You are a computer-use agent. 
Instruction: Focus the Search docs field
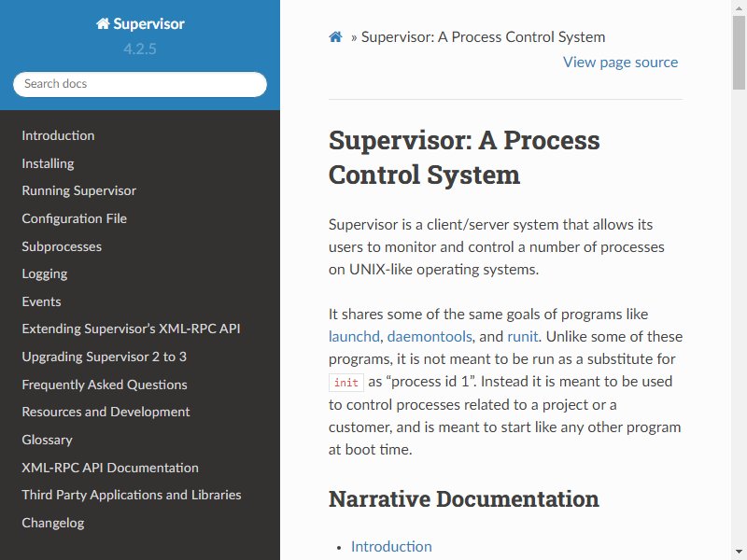click(x=140, y=84)
